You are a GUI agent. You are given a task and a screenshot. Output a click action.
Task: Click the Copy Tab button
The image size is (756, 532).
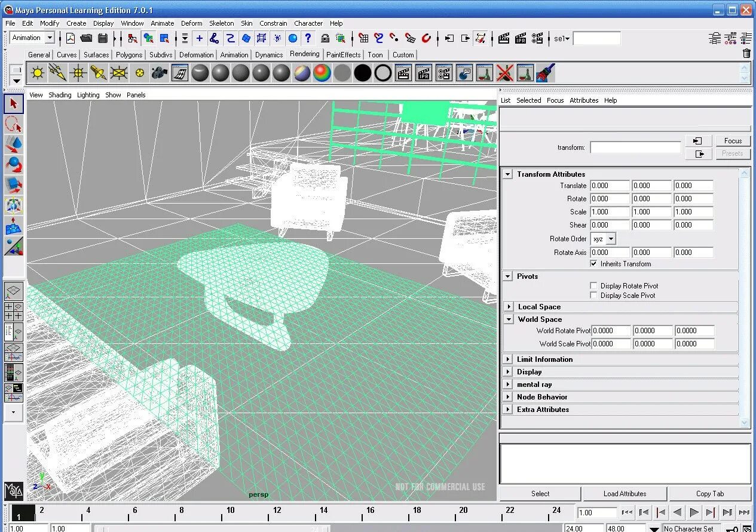(x=710, y=494)
